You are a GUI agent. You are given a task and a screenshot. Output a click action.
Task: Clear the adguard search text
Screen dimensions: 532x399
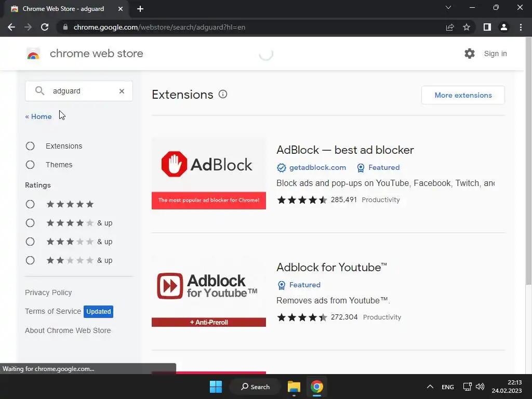tap(122, 91)
